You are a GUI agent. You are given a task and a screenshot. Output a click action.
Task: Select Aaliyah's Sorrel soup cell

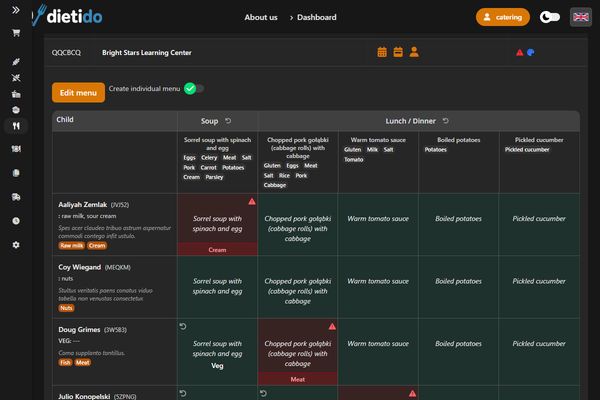(217, 224)
